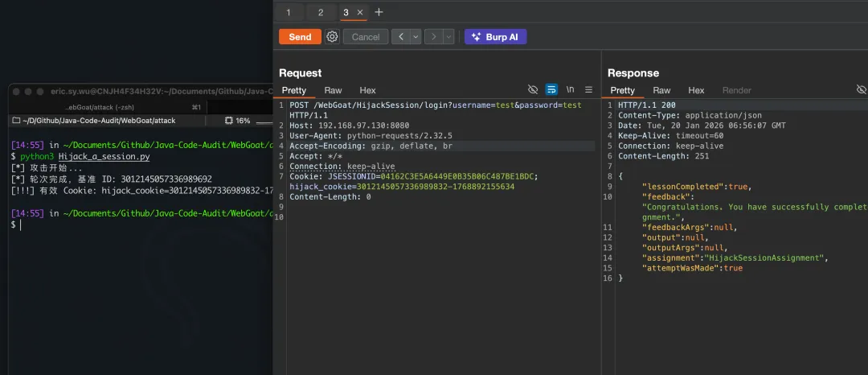This screenshot has width=868, height=375.
Task: Click the POST /WebGoat/HijackSession/login request line
Action: (435, 105)
